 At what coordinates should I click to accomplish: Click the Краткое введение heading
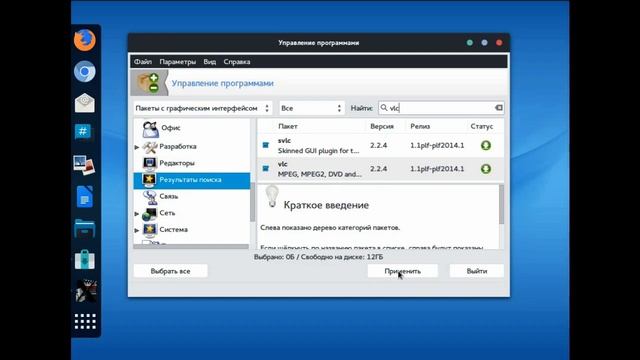tap(326, 205)
